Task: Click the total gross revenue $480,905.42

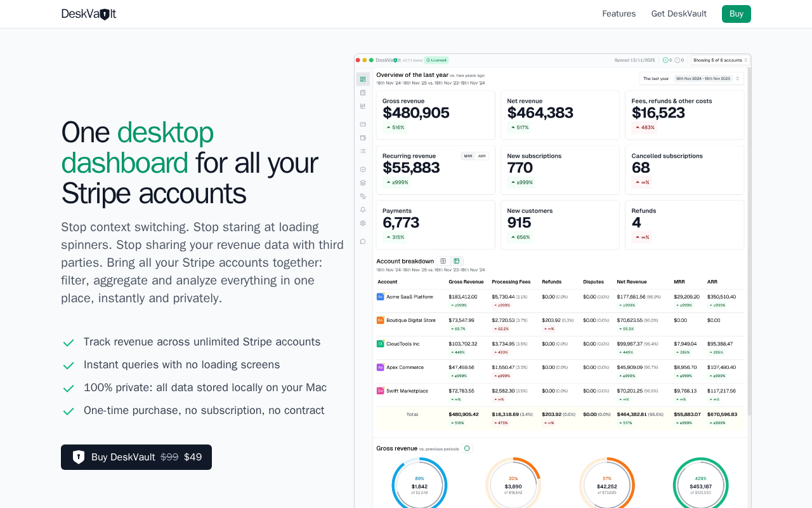Action: 464,414
